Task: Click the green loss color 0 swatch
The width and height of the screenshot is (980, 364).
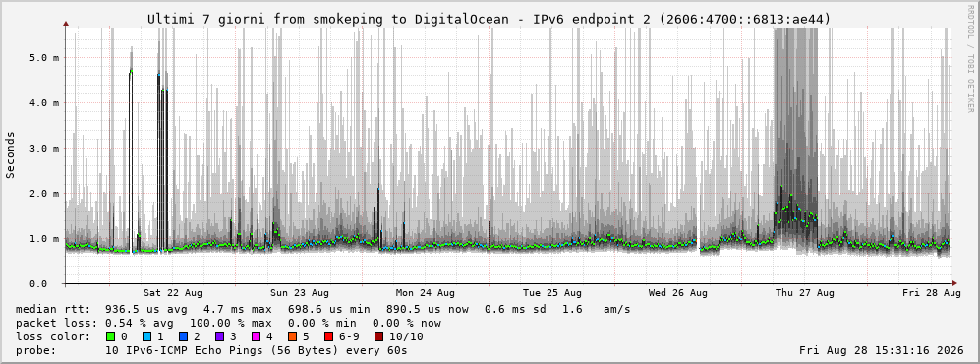Action: 111,336
